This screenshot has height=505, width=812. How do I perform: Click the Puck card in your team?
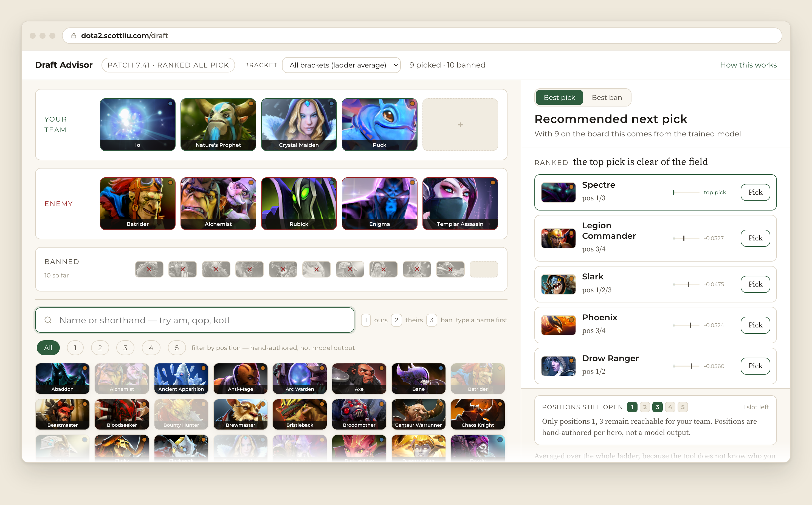pyautogui.click(x=379, y=125)
